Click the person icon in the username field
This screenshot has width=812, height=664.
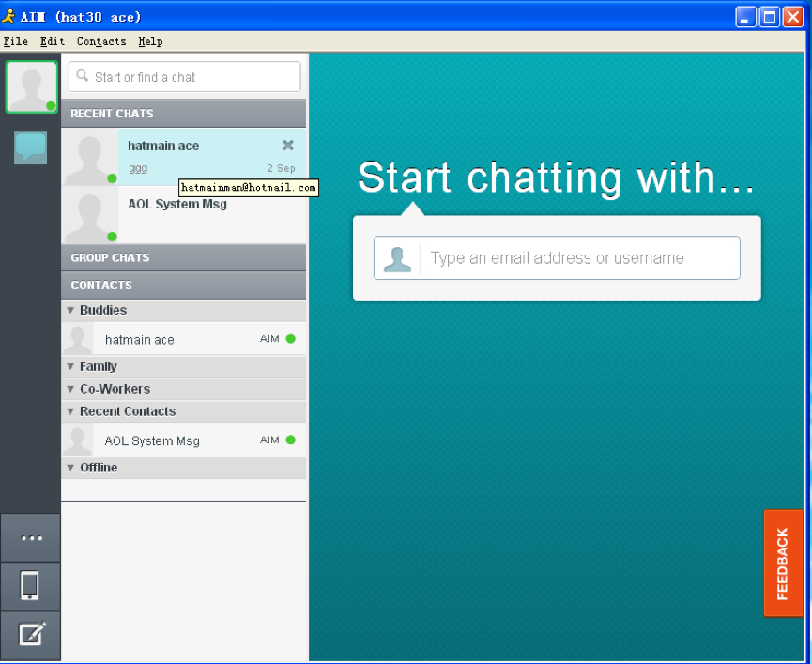397,259
